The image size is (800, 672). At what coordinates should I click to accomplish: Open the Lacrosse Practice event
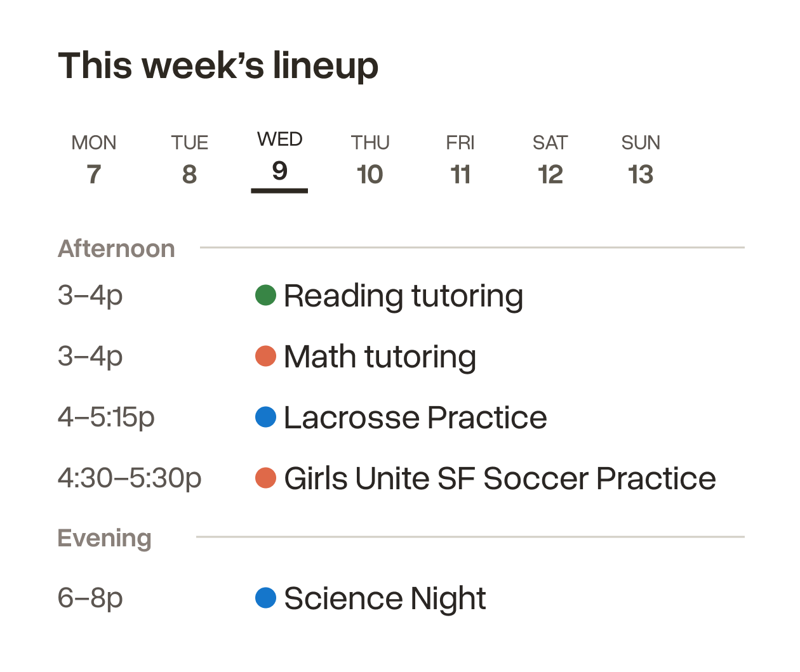[415, 418]
